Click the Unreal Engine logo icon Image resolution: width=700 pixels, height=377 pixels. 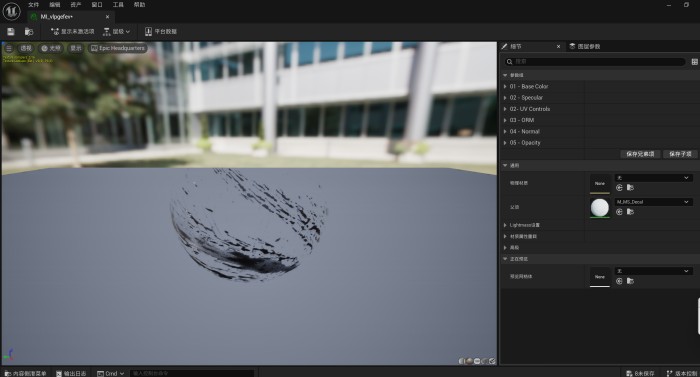[11, 11]
